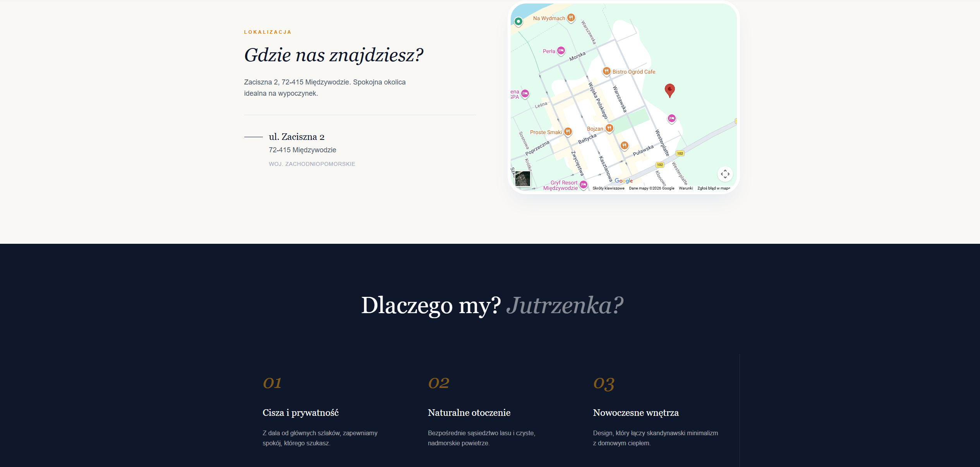Image resolution: width=980 pixels, height=467 pixels.
Task: Click the Nowoczesne wnętrza feature heading
Action: tap(635, 413)
